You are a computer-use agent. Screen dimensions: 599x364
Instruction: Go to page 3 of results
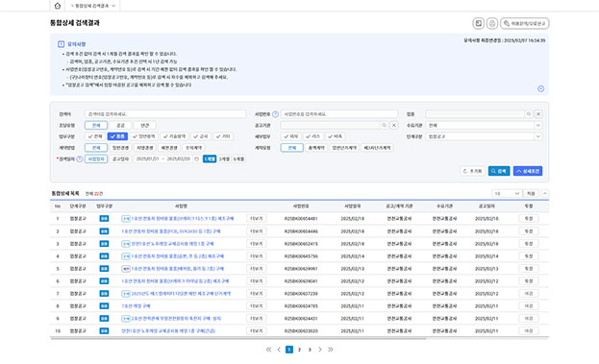pyautogui.click(x=310, y=350)
